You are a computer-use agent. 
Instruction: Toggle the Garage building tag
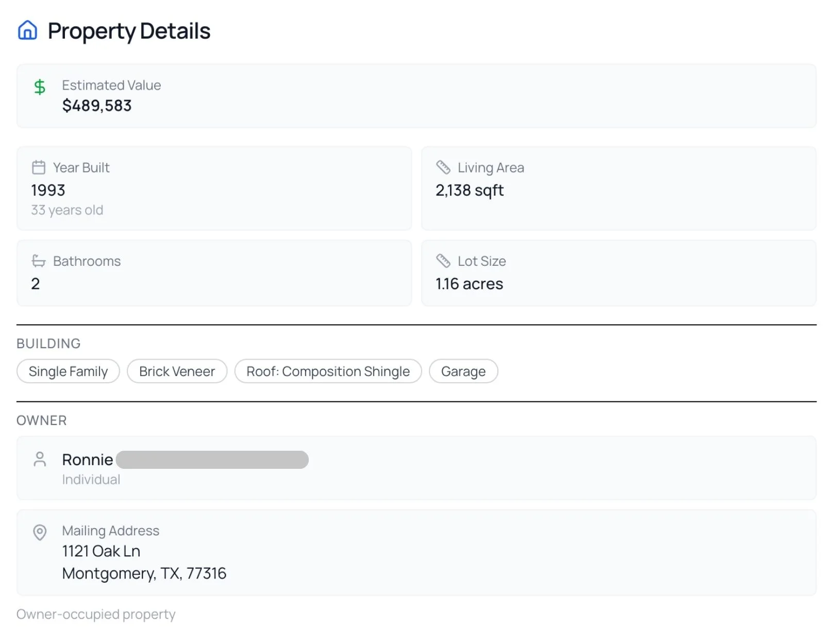(x=463, y=371)
